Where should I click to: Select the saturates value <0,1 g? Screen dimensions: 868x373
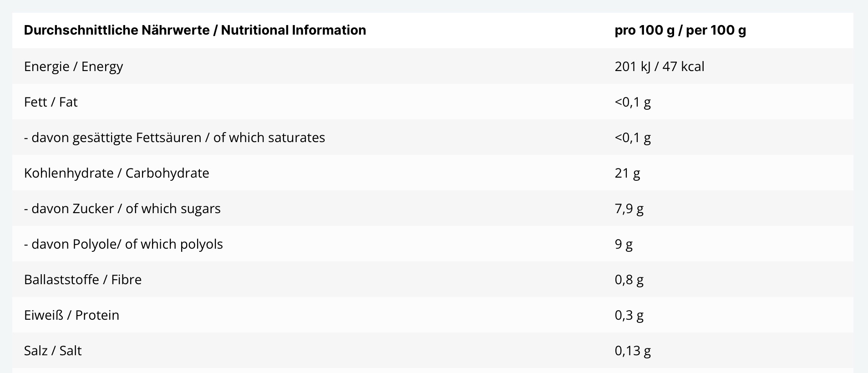(633, 138)
